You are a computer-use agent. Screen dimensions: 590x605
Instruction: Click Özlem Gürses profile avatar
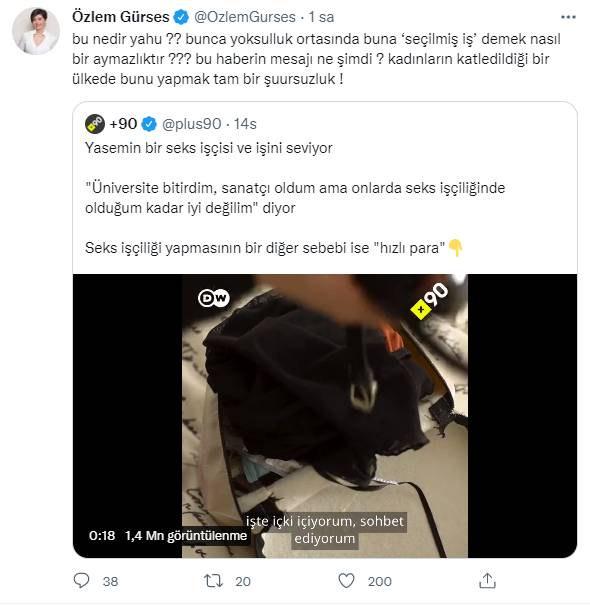click(36, 31)
